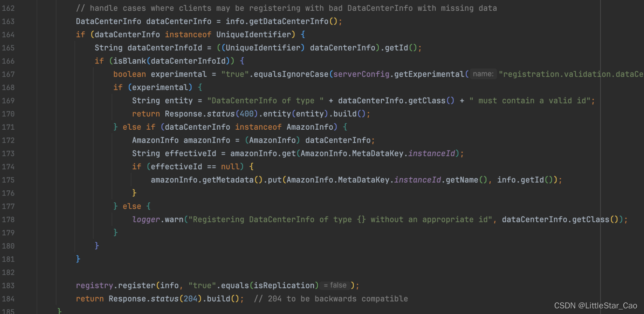Click the "(AmazonInfo)" cast on line 172
The image size is (644, 314).
point(273,140)
